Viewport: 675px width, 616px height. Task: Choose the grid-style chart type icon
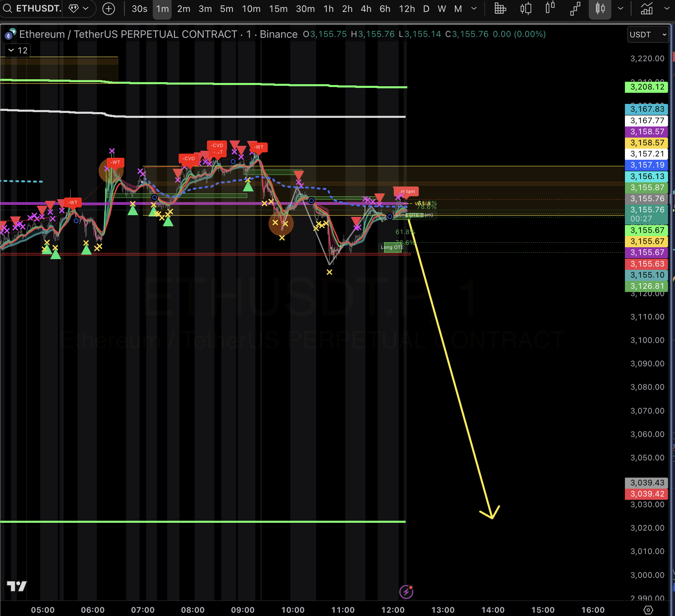(x=500, y=9)
